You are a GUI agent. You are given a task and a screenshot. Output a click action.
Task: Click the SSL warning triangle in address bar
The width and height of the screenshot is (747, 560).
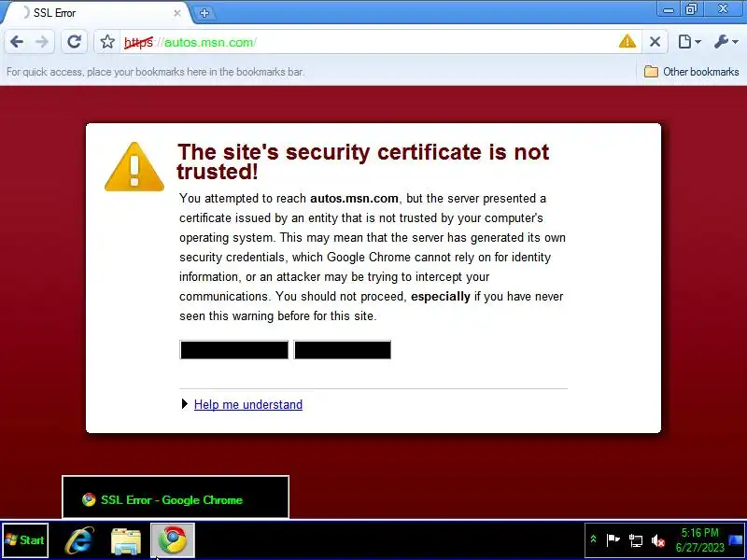coord(627,41)
